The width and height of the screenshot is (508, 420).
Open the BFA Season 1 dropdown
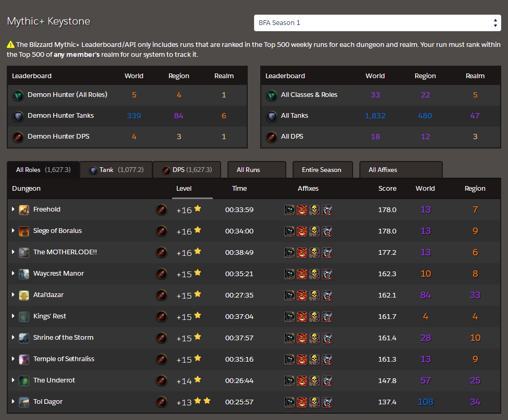[x=377, y=23]
